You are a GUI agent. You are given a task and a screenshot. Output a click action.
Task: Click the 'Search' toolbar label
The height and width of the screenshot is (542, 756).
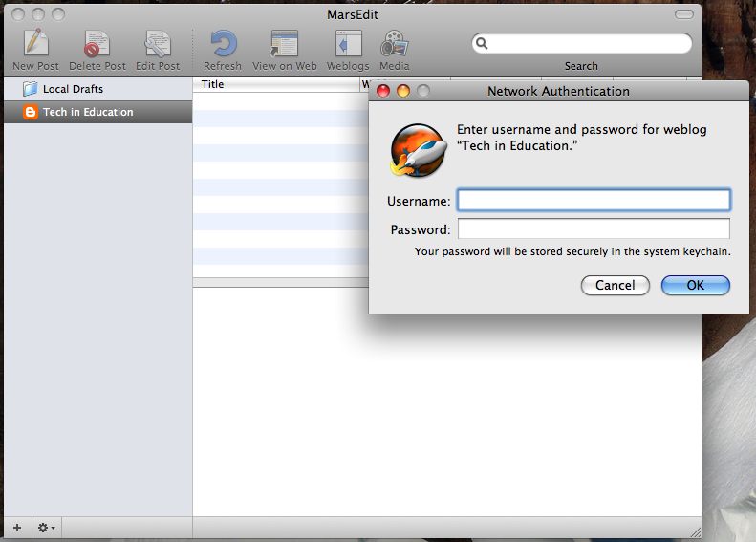581,66
